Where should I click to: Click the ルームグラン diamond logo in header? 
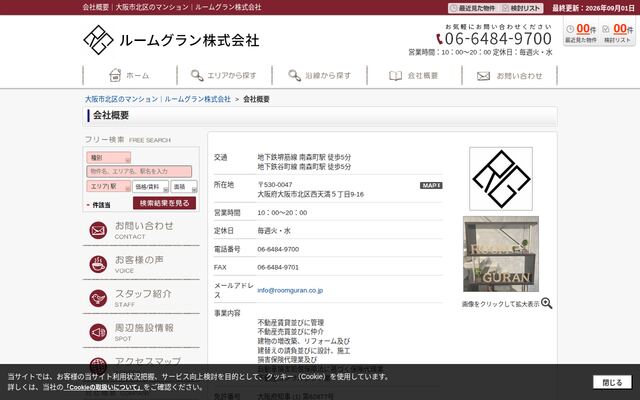coord(98,40)
